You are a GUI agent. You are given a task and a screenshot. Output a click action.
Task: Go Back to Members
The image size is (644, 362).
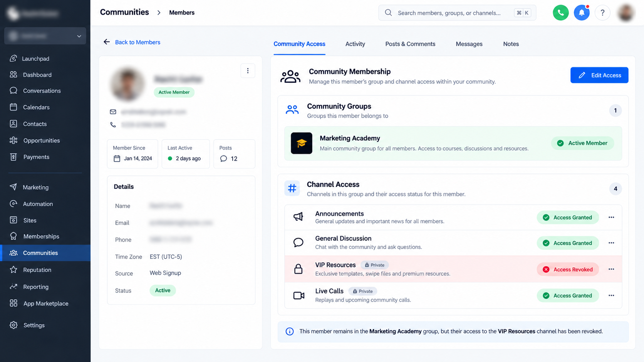tap(132, 42)
